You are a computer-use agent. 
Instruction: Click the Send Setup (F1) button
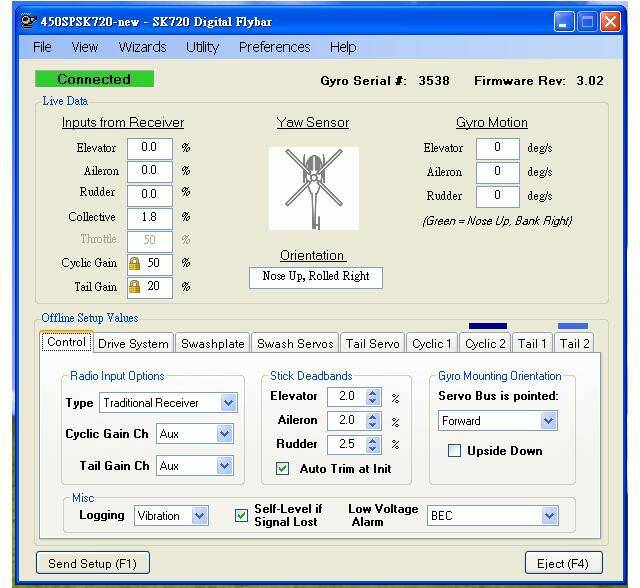coord(93,563)
